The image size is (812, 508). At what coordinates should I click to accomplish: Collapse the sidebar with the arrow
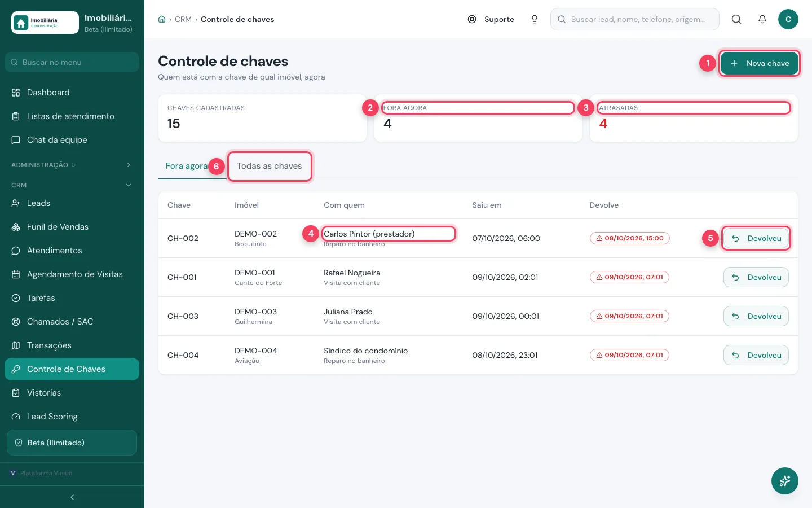[x=72, y=497]
